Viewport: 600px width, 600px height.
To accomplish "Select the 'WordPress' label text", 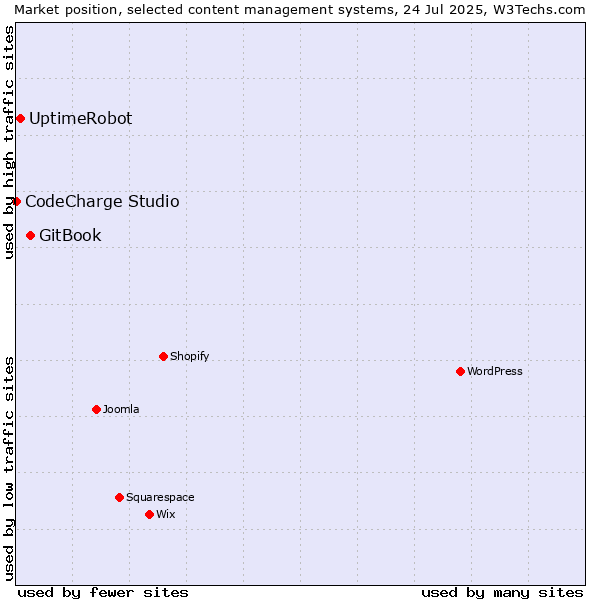I will click(x=495, y=371).
